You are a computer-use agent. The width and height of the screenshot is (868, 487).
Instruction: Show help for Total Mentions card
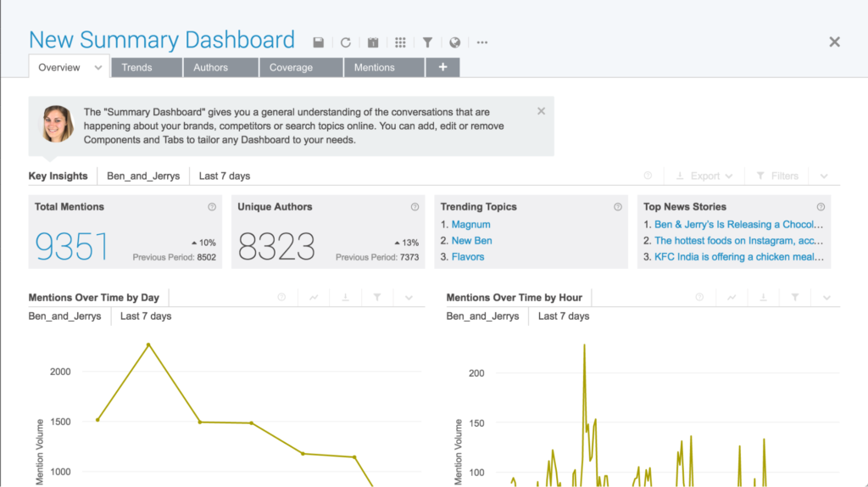pos(212,207)
